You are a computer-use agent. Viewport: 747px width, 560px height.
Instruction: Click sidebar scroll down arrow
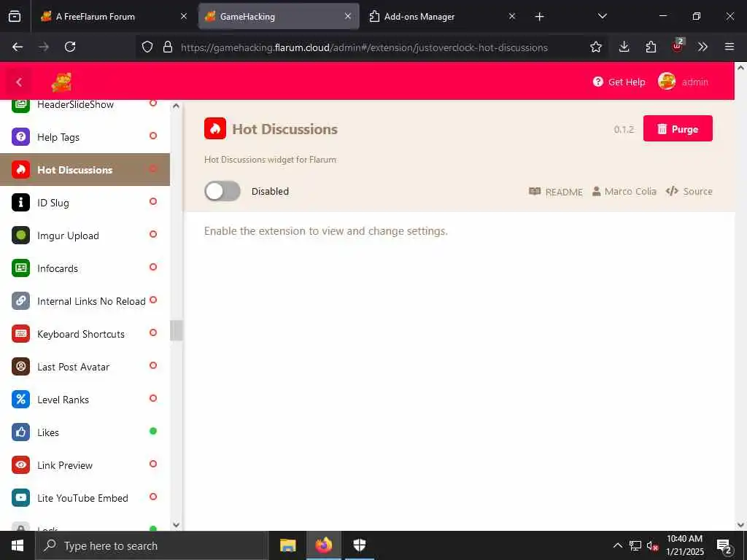[176, 525]
